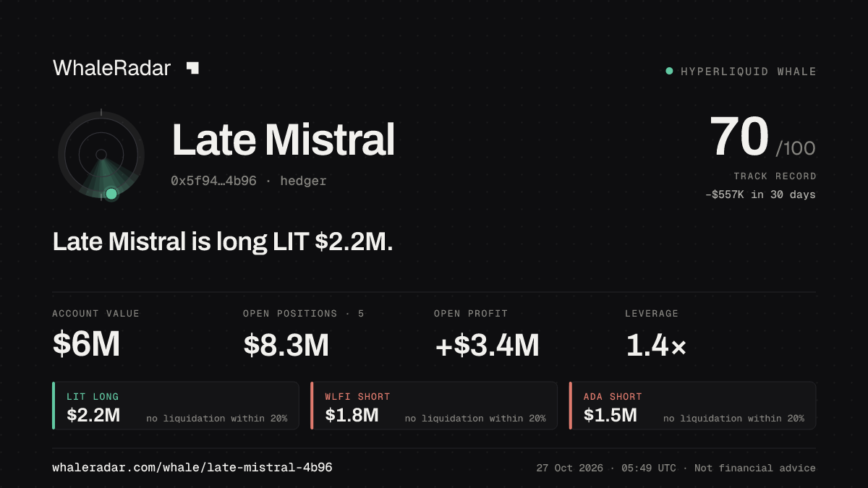The height and width of the screenshot is (488, 868).
Task: Click the wallet address 0x5f94…4b96
Action: pos(213,181)
